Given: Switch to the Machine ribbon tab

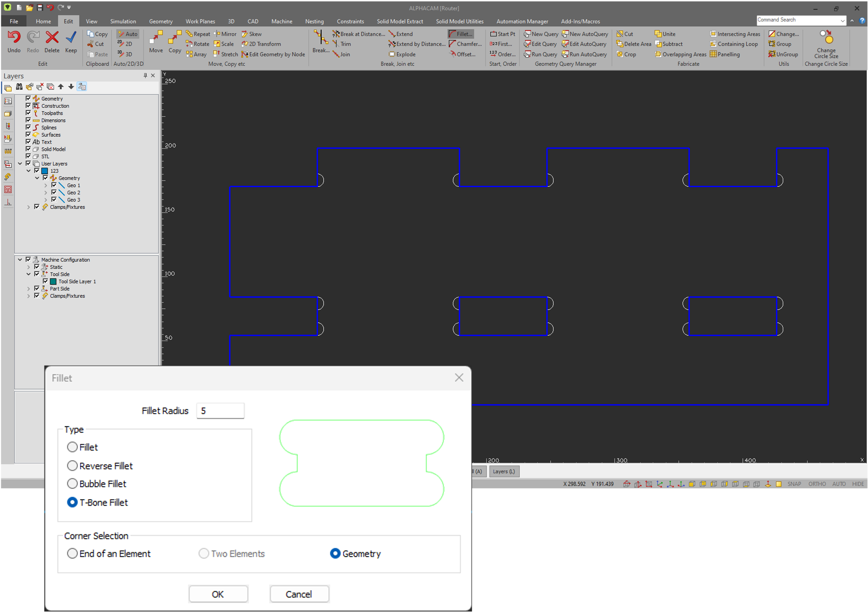Looking at the screenshot, I should [282, 21].
